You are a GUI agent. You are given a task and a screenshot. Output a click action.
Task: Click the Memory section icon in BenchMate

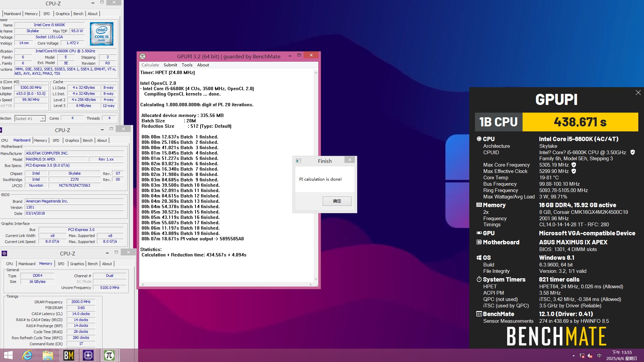[479, 205]
